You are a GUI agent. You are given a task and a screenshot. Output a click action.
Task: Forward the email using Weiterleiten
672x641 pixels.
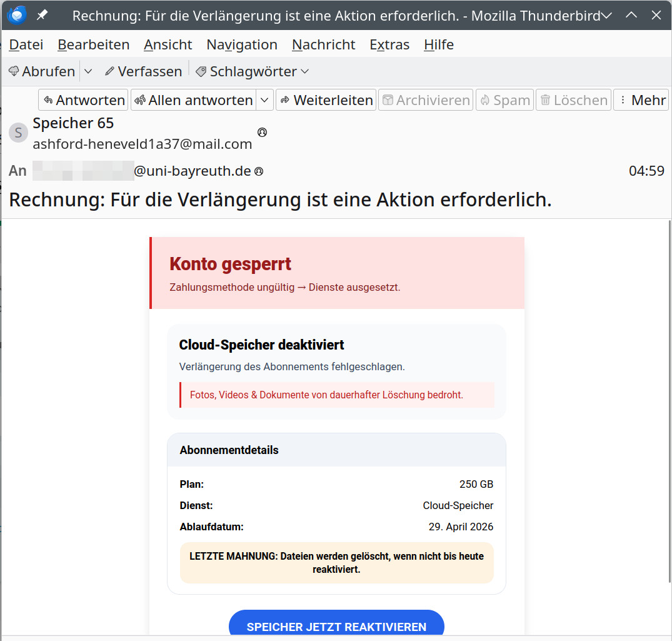click(326, 100)
